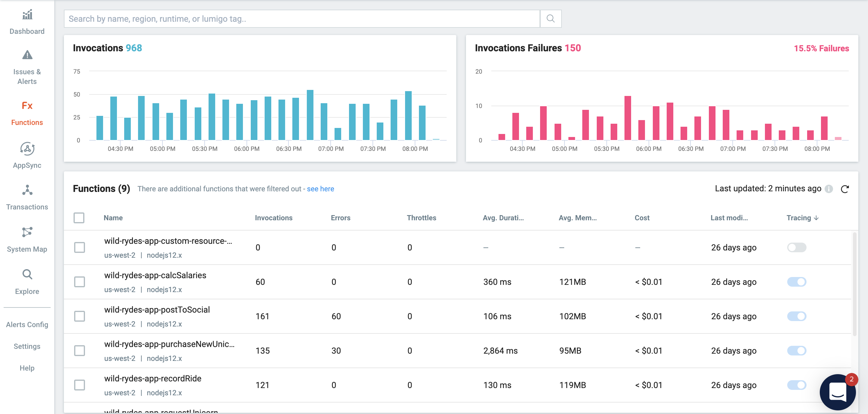Sort by the Throttles column header
Image resolution: width=868 pixels, height=414 pixels.
click(x=421, y=218)
